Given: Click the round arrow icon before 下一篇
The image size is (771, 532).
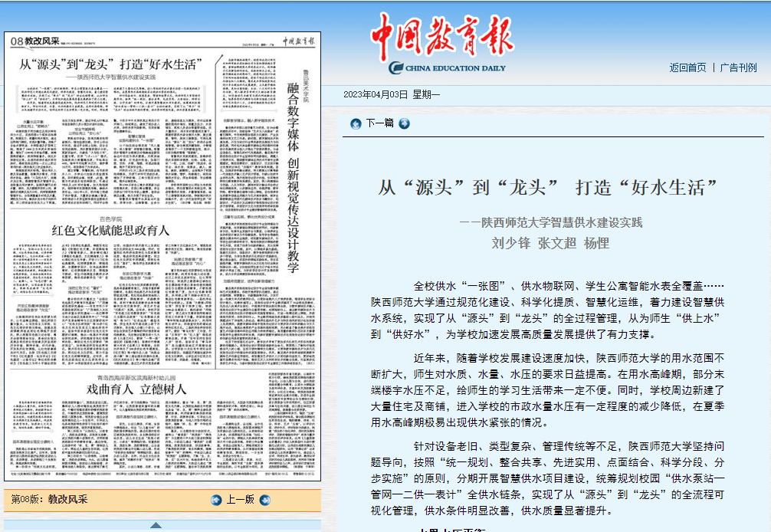Looking at the screenshot, I should 356,124.
